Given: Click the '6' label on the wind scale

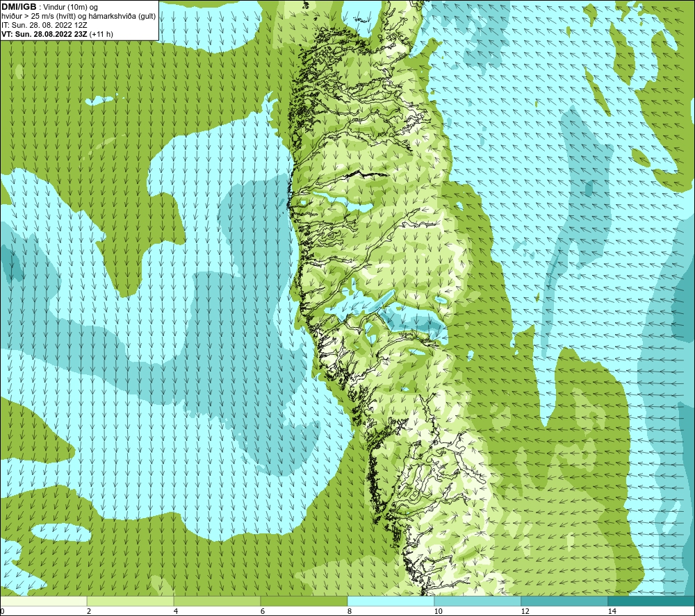Looking at the screenshot, I should click(263, 612).
